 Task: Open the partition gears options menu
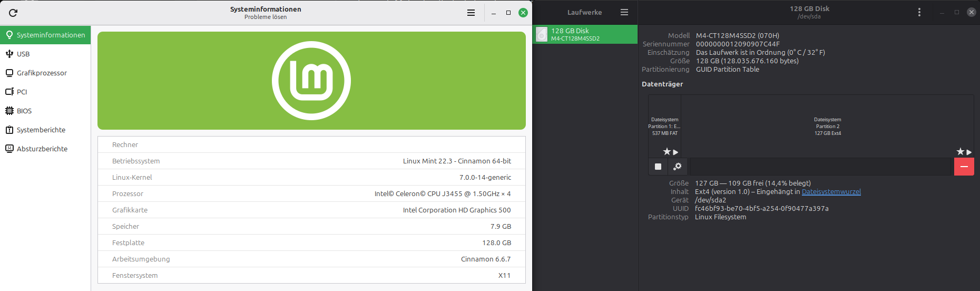pyautogui.click(x=678, y=167)
